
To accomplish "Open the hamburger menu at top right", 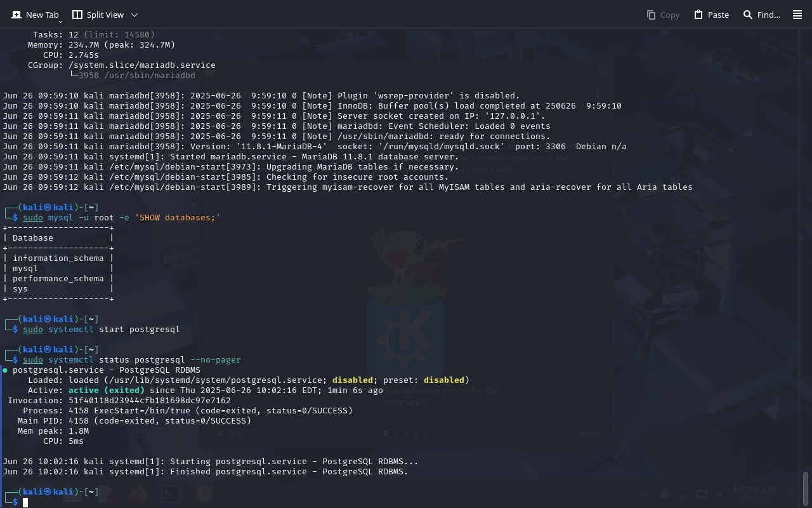I will click(797, 15).
